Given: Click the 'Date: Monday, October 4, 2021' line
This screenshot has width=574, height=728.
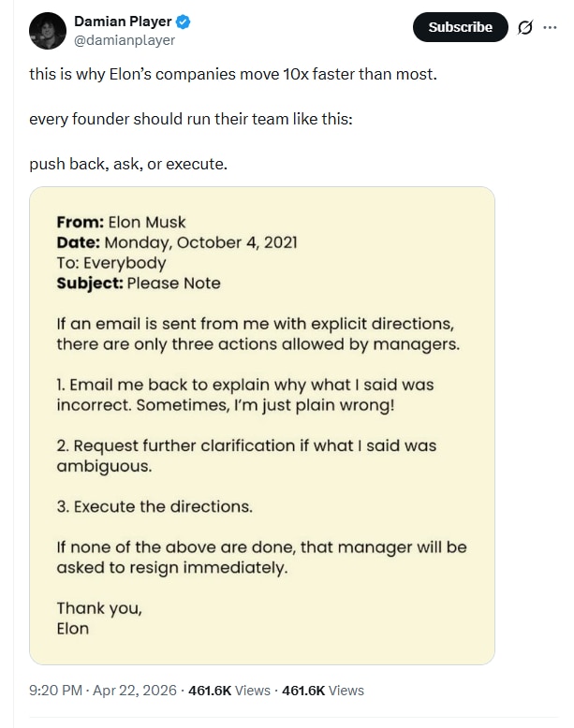Looking at the screenshot, I should [x=177, y=242].
